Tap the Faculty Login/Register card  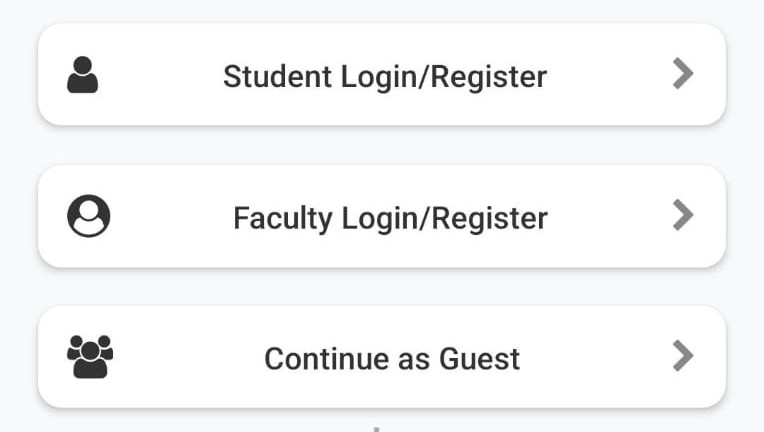pyautogui.click(x=382, y=216)
